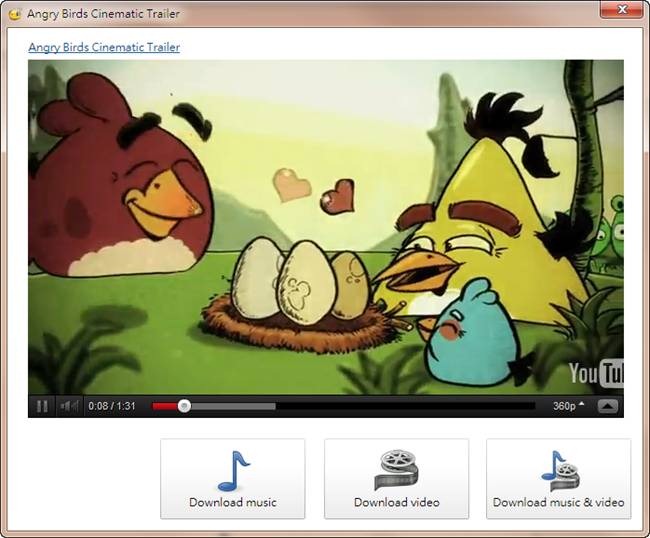
Task: Open the 360p quality menu
Action: [x=568, y=406]
